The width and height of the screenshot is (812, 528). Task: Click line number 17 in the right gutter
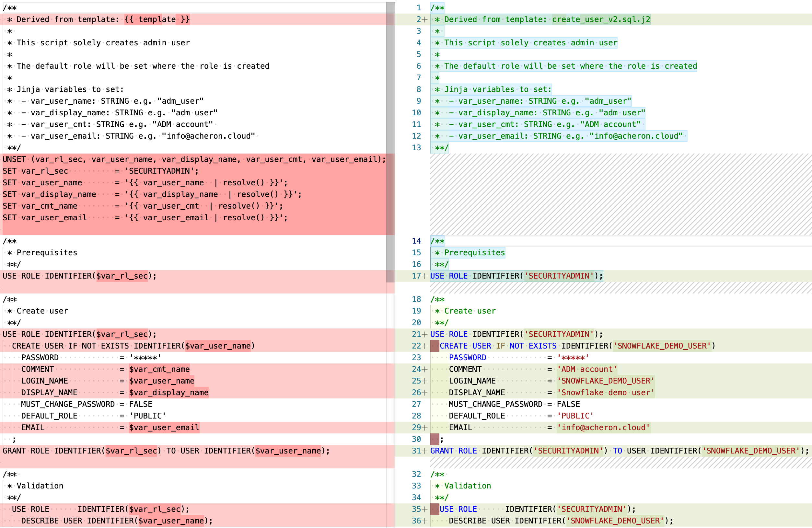416,276
